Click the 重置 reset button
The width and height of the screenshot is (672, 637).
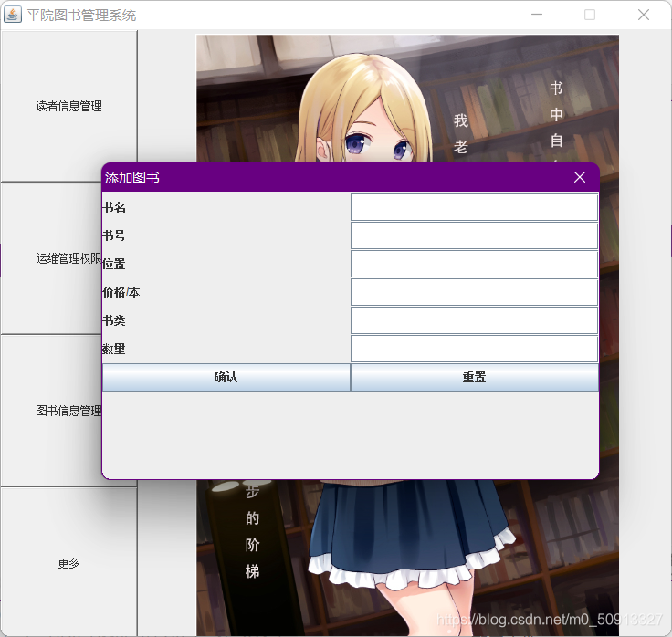pos(475,378)
